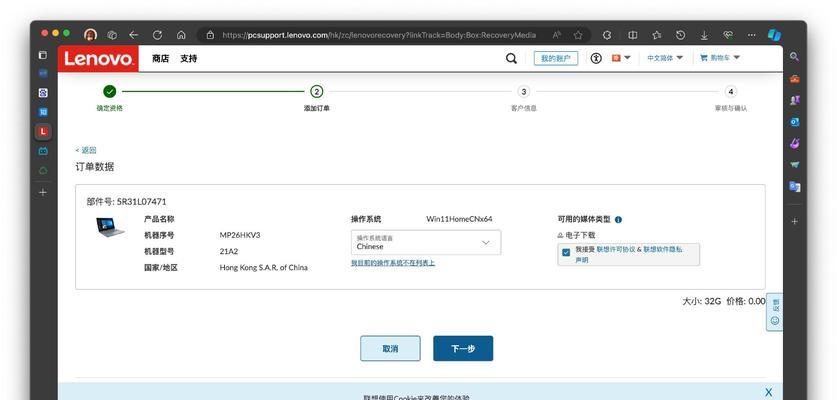The image size is (837, 400).
Task: Open Copilot icon in toolbar
Action: pyautogui.click(x=774, y=35)
